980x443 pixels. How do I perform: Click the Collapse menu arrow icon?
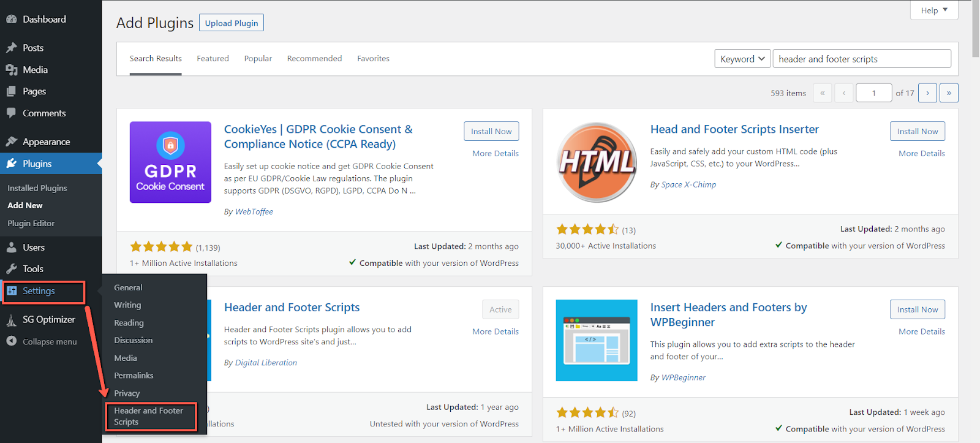11,341
